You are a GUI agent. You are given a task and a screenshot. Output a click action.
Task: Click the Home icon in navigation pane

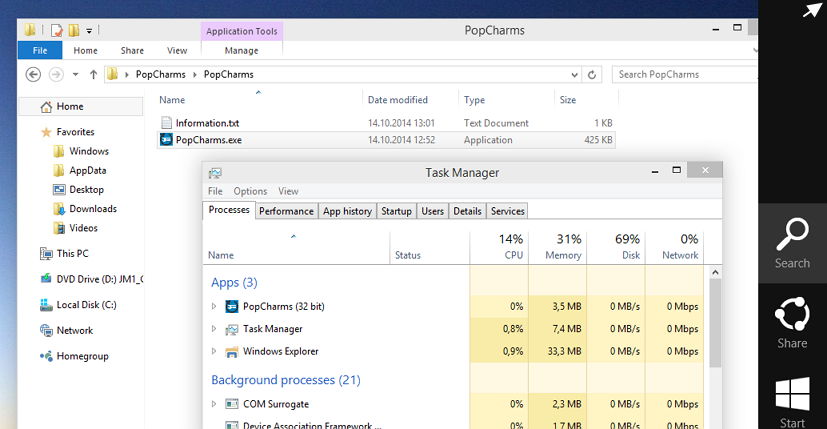pos(46,107)
